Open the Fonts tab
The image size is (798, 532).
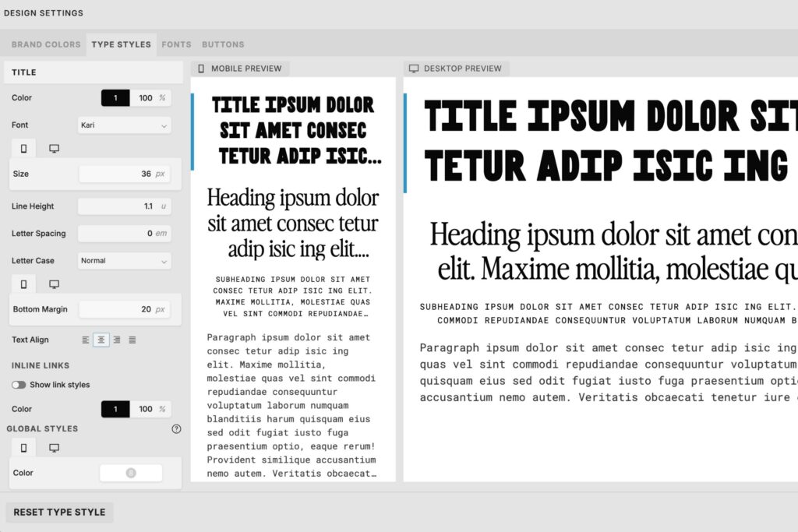click(x=176, y=44)
